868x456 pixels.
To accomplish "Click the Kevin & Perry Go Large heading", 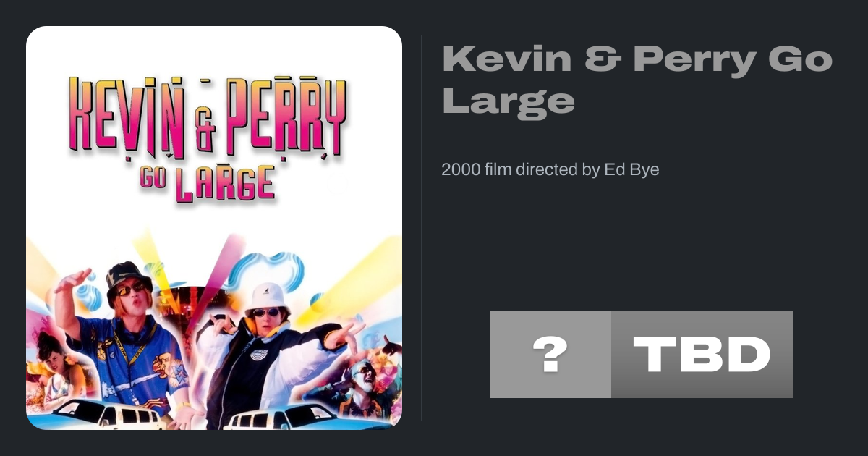I will [637, 80].
